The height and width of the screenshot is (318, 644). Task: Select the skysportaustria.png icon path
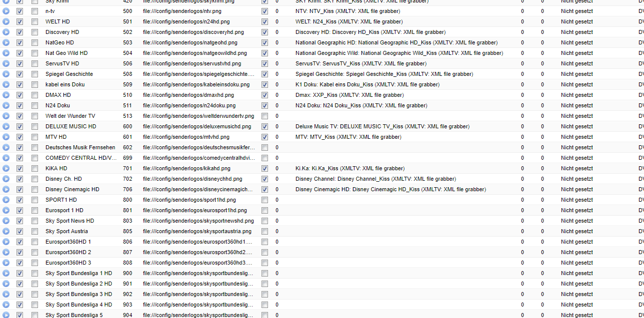[197, 231]
